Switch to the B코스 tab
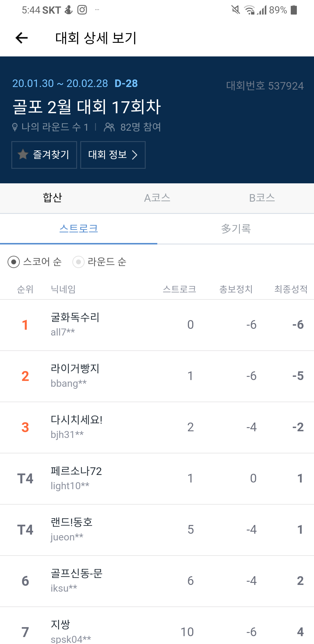Screen dimensions: 314x644 [x=262, y=198]
